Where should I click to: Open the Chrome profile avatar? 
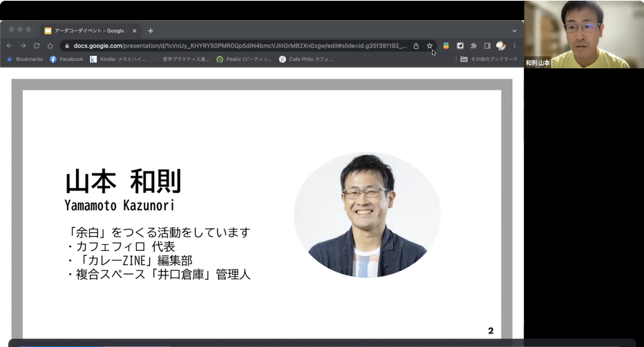pos(501,46)
